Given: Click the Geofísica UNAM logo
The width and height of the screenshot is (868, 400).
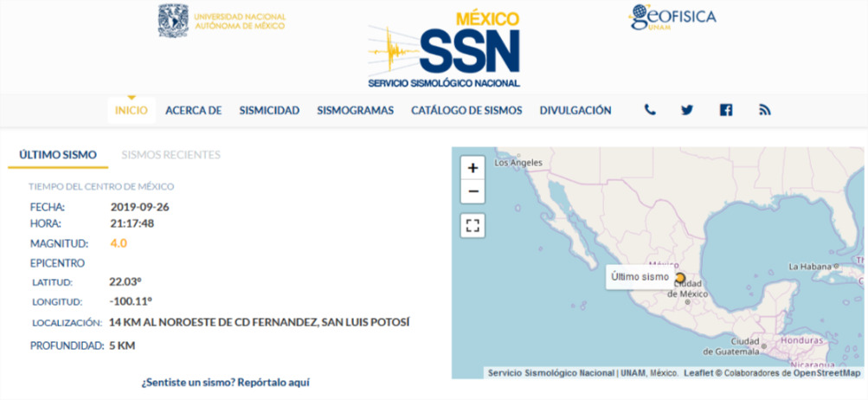Looking at the screenshot, I should 672,16.
